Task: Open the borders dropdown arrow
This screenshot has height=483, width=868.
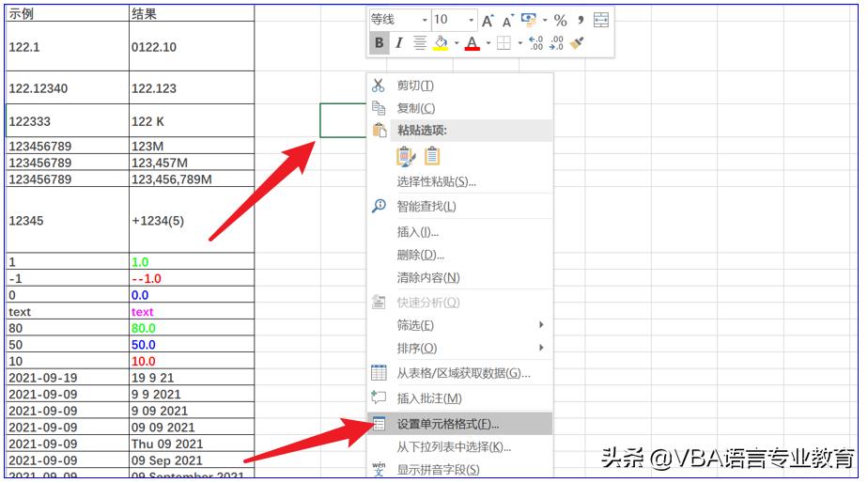Action: [x=519, y=42]
